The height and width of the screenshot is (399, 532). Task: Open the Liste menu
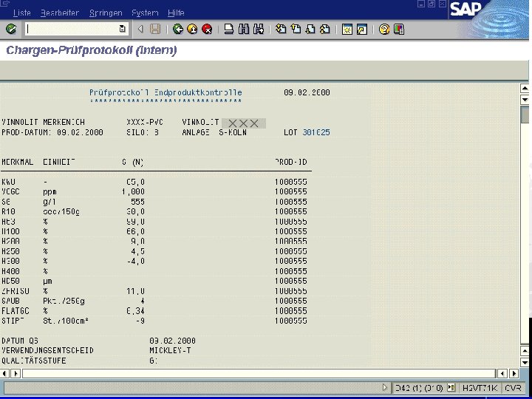tap(22, 13)
